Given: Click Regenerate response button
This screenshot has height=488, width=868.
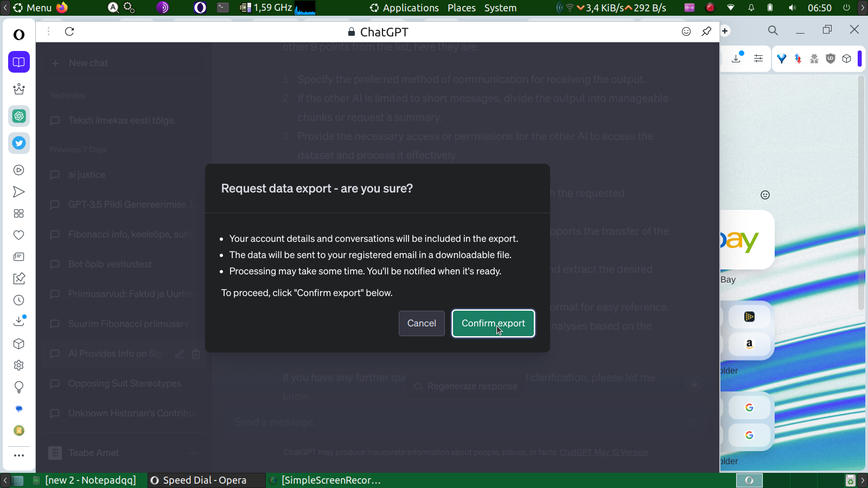Looking at the screenshot, I should (x=466, y=386).
